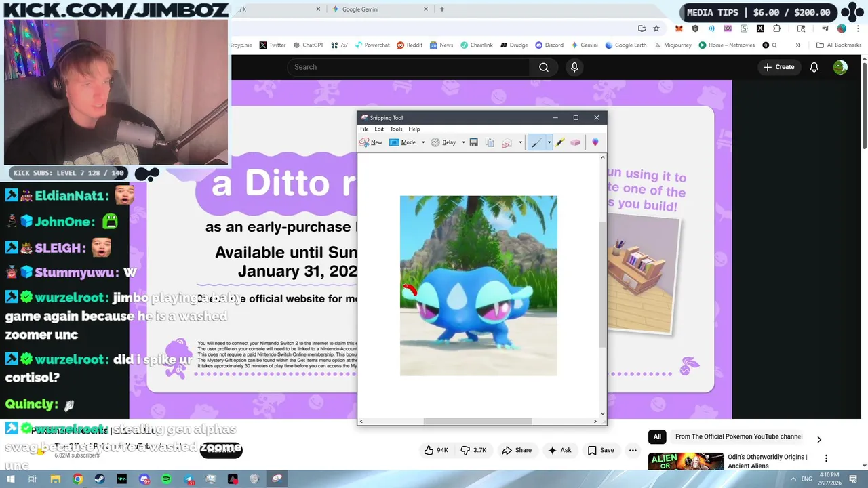Image resolution: width=868 pixels, height=488 pixels.
Task: Click the MetaMask fox extension icon
Action: click(x=679, y=28)
